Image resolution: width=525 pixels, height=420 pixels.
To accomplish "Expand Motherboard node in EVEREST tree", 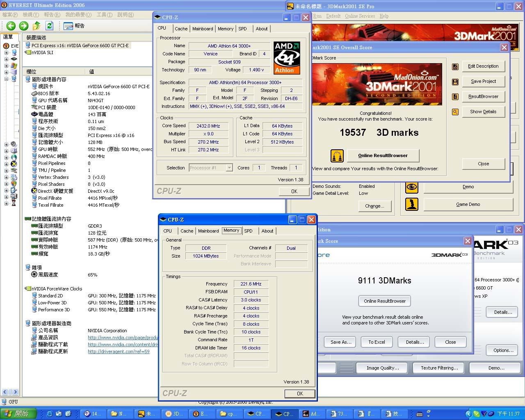I will (x=6, y=59).
